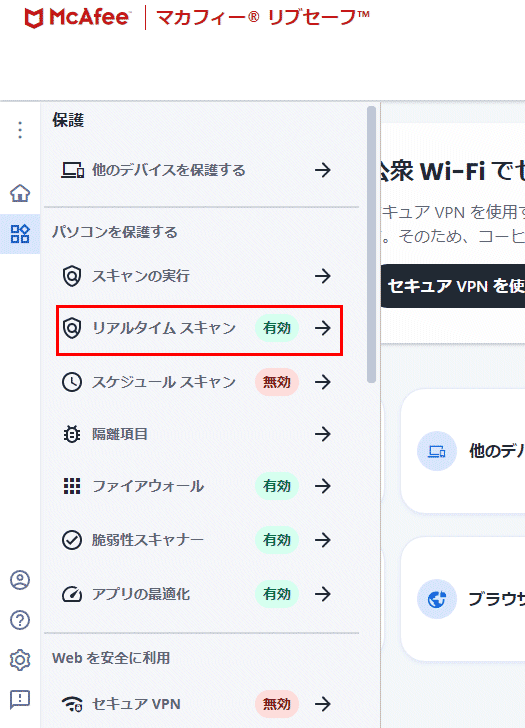The width and height of the screenshot is (525, 728).
Task: Expand arrow for スキャンの実行
Action: pos(323,276)
